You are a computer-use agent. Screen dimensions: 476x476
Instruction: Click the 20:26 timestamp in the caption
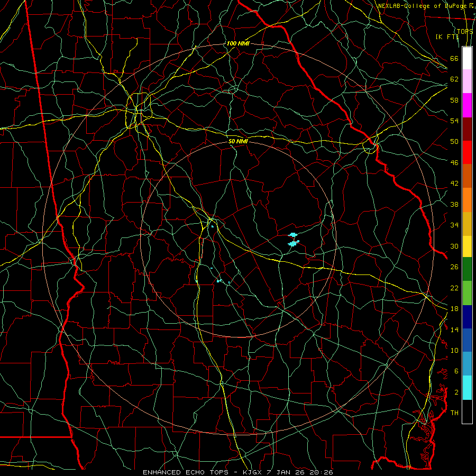coord(321,472)
